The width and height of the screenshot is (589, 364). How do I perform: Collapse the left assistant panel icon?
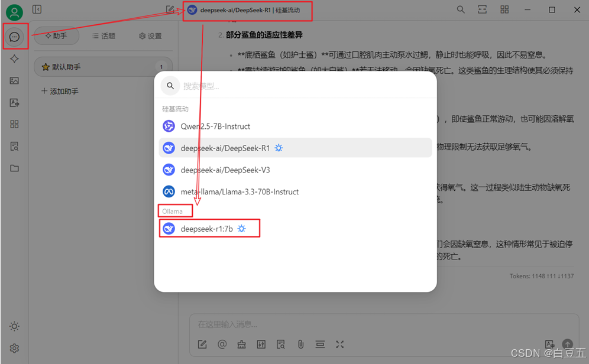click(37, 9)
